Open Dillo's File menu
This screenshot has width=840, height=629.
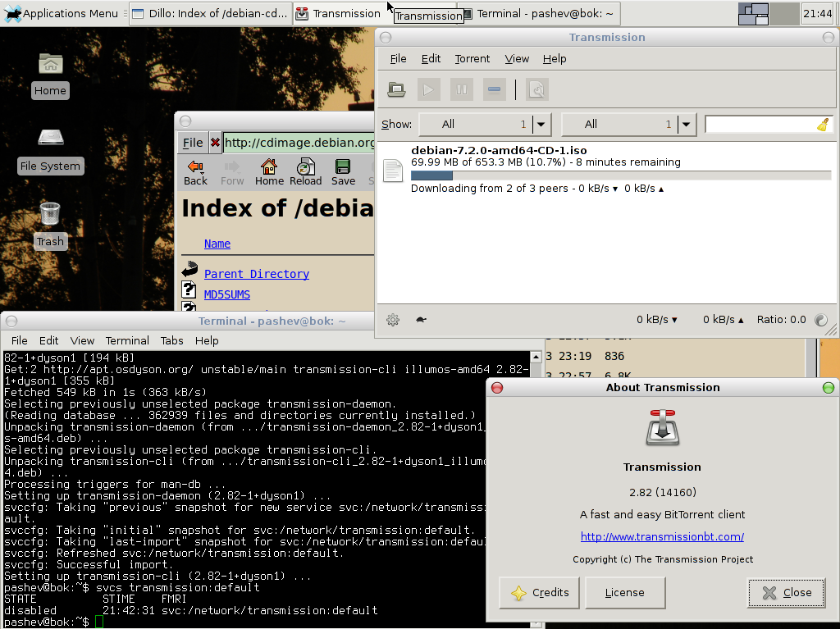[193, 143]
